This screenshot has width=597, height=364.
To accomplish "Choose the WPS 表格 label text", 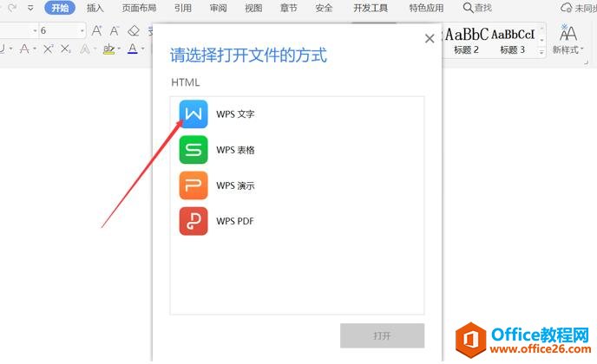I will coord(235,150).
